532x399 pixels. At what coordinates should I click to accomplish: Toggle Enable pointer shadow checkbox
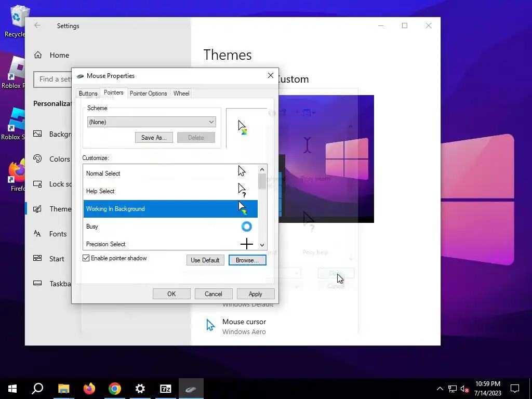coord(86,258)
